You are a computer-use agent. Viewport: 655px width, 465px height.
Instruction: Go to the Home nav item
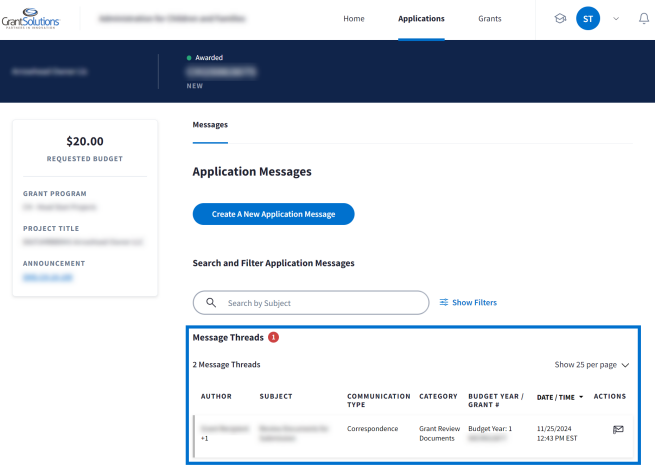point(354,19)
